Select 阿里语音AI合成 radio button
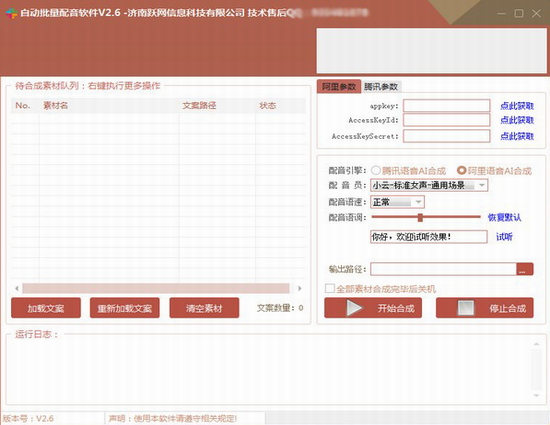Image resolution: width=550 pixels, height=425 pixels. pyautogui.click(x=462, y=170)
